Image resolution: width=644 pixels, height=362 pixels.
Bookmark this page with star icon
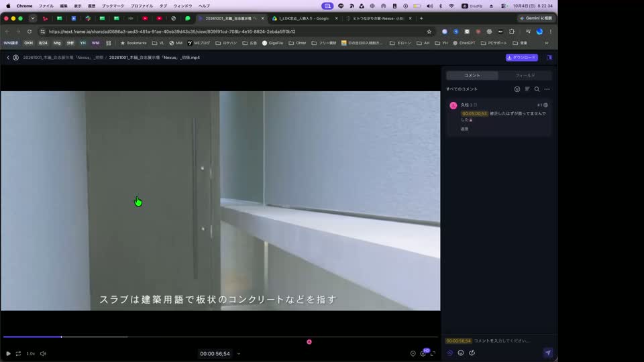tap(429, 32)
